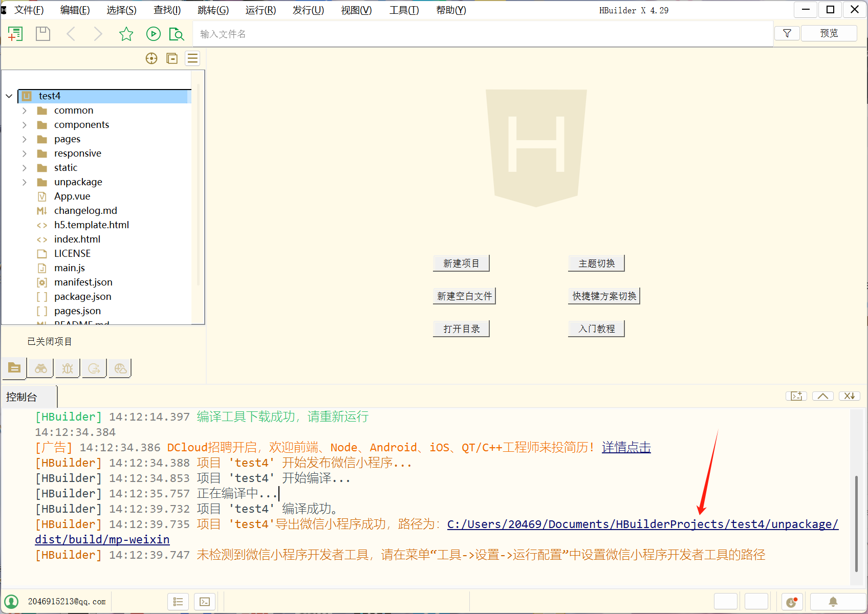Collapse the test4 project node
This screenshot has height=614, width=868.
click(x=9, y=96)
